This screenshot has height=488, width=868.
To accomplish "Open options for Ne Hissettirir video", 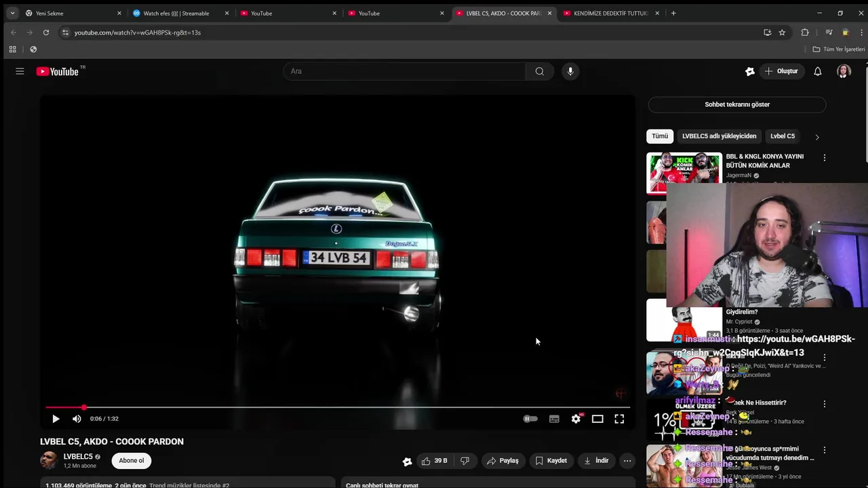I will tap(825, 404).
